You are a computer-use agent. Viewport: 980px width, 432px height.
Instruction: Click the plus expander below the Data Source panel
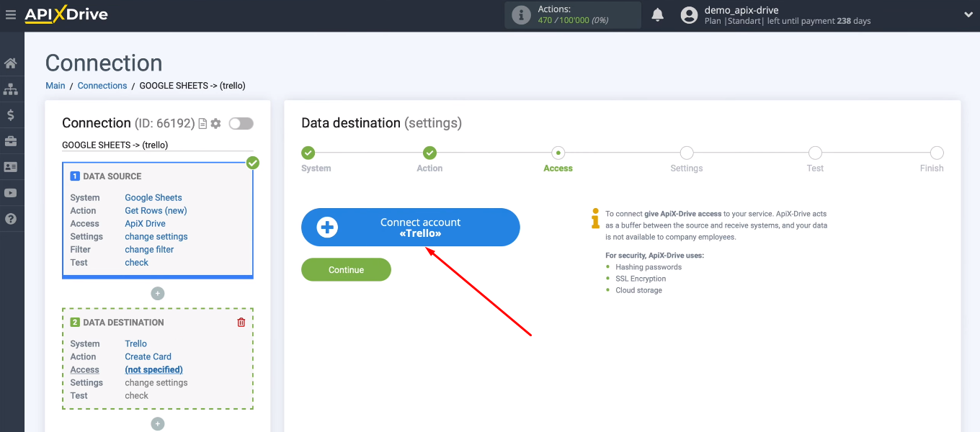pyautogui.click(x=157, y=293)
